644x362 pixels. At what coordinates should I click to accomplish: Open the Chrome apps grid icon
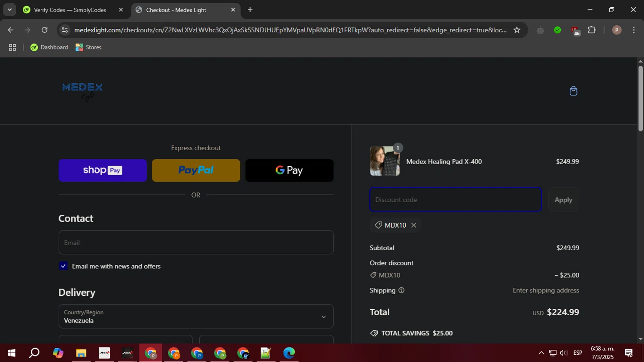(12, 47)
